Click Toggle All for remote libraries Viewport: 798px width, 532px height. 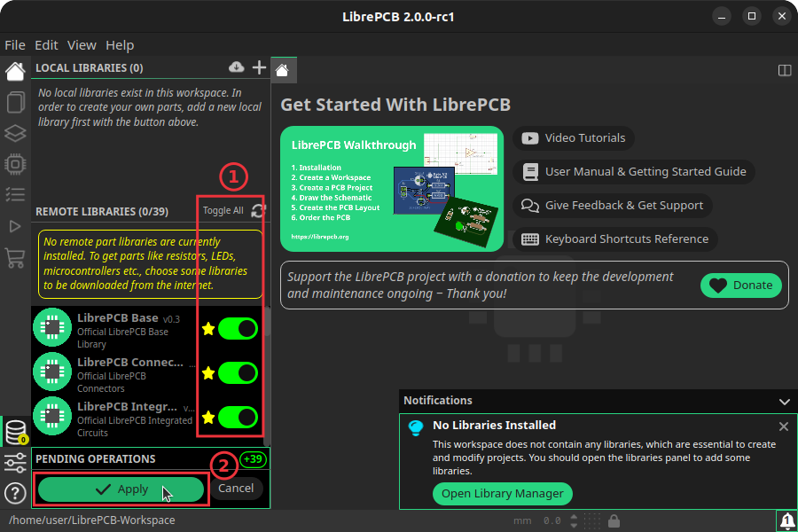[x=223, y=212]
